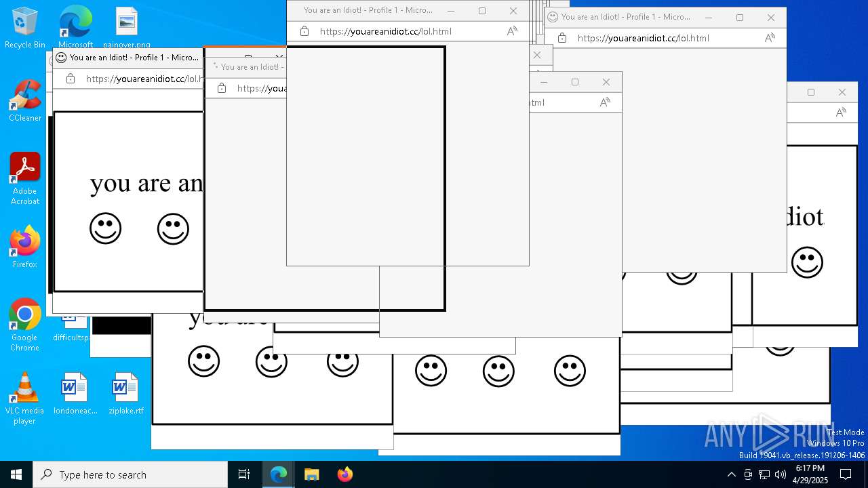Open File Explorer from the taskbar

311,474
